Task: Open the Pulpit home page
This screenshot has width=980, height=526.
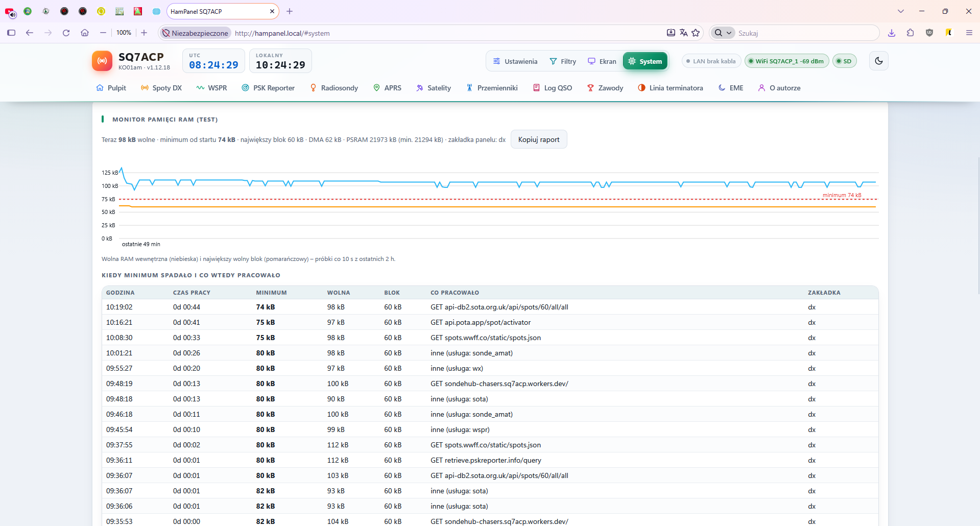Action: coord(111,88)
